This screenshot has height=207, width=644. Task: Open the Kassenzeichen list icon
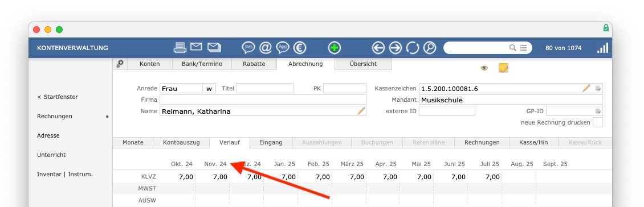click(598, 88)
